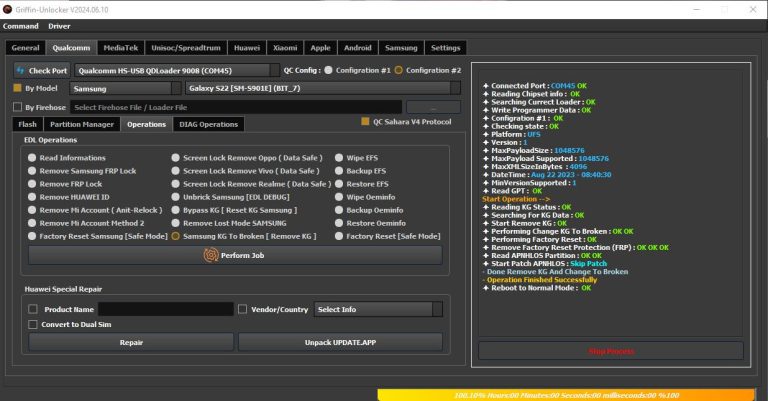Choose Remove Samsung FRP Lock operation
This screenshot has height=401, width=768.
tap(32, 171)
